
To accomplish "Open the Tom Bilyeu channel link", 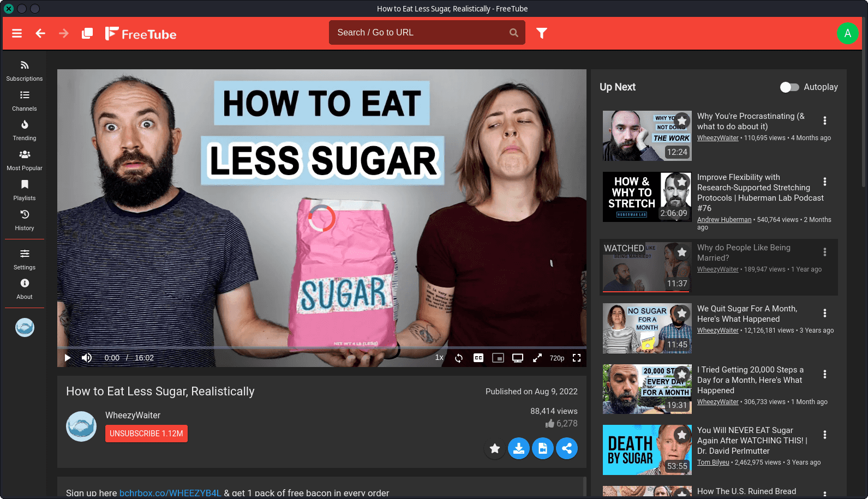I will click(713, 462).
